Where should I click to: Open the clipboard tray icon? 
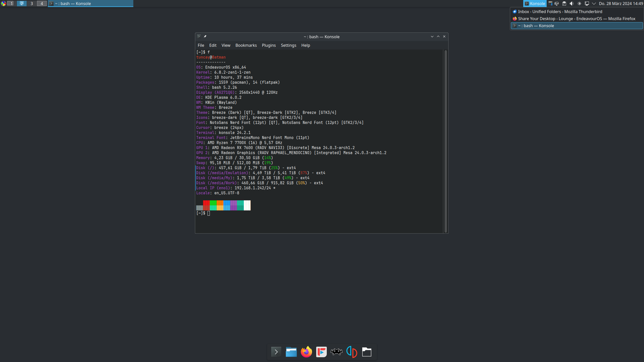pyautogui.click(x=564, y=4)
